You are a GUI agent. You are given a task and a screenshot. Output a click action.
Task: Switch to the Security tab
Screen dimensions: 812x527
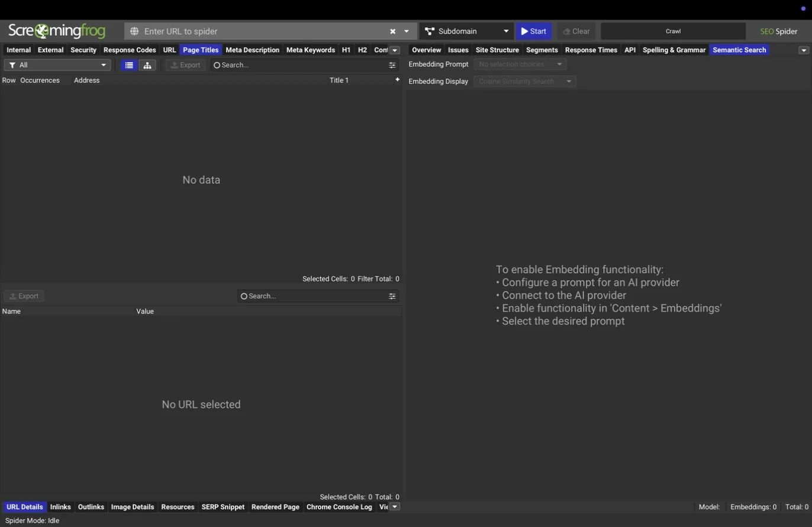[83, 50]
